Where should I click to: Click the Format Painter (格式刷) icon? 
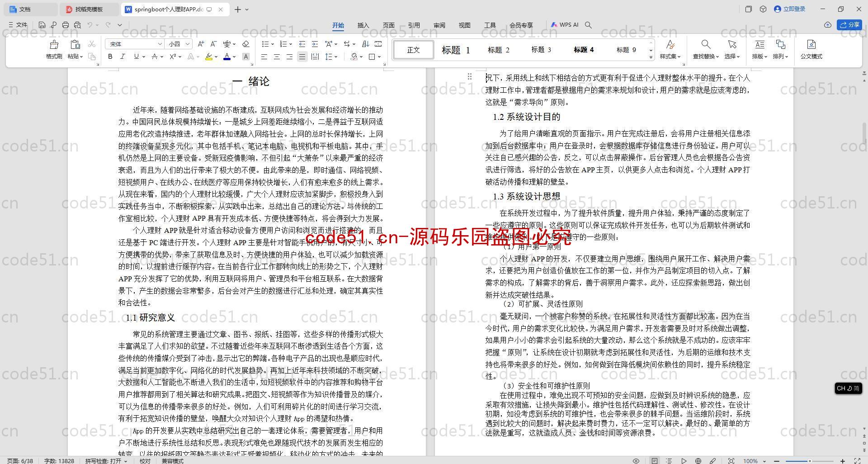click(x=54, y=44)
